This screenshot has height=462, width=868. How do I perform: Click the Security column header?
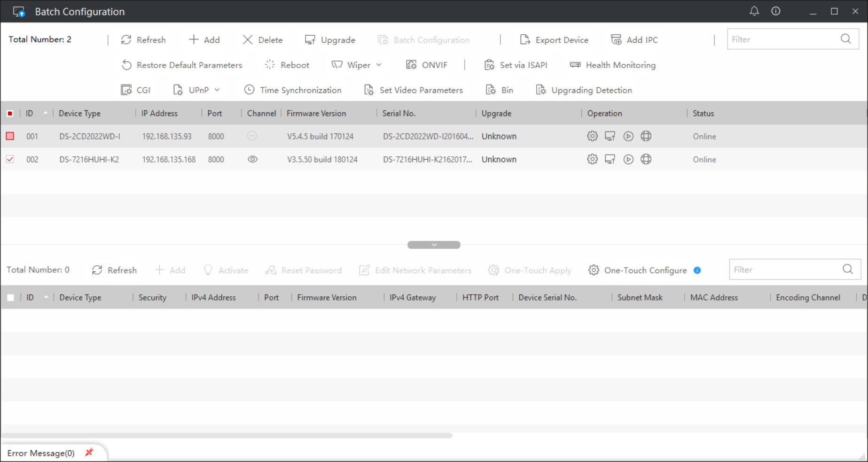click(152, 297)
